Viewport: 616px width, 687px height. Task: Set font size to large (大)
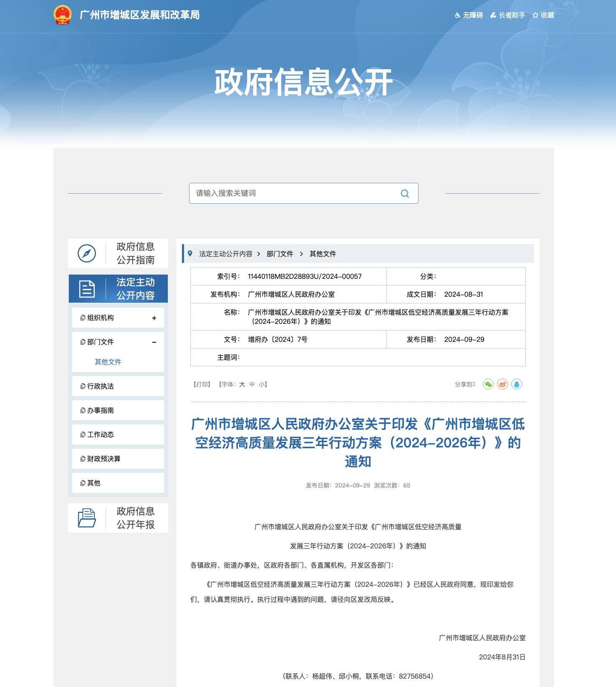242,384
